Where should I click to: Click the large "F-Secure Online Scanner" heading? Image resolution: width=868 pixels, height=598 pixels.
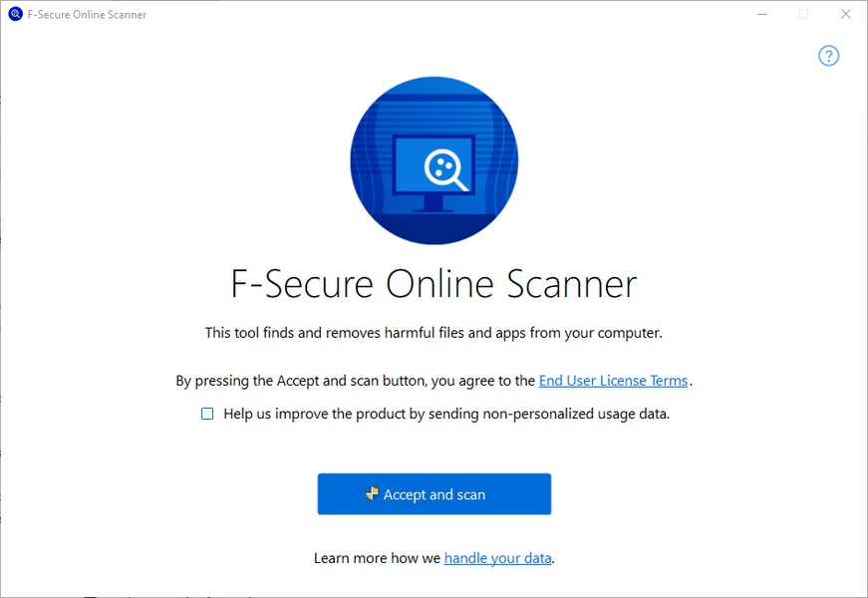(x=434, y=284)
